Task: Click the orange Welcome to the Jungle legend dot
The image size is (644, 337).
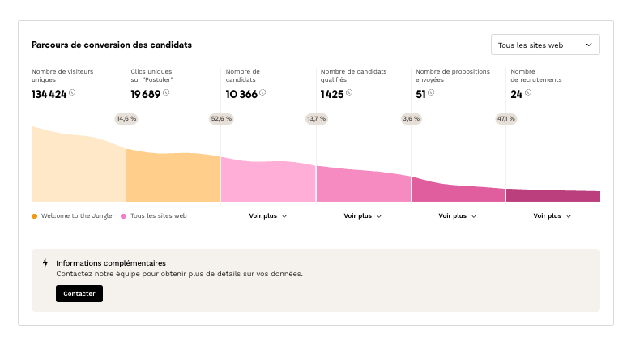Action: point(34,216)
